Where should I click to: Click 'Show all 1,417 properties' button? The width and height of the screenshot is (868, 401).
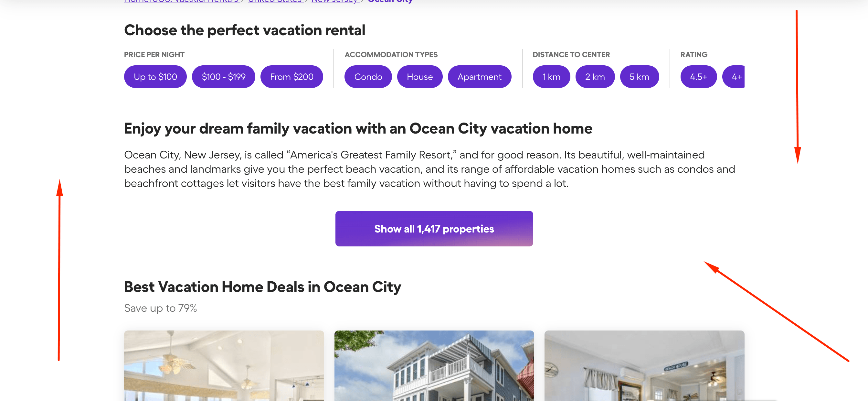click(434, 228)
